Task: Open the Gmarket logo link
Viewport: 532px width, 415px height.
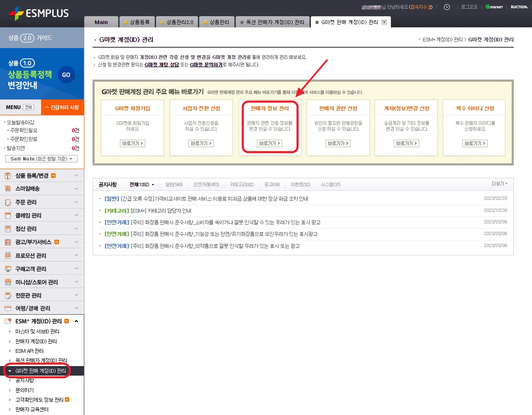Action: [x=494, y=7]
